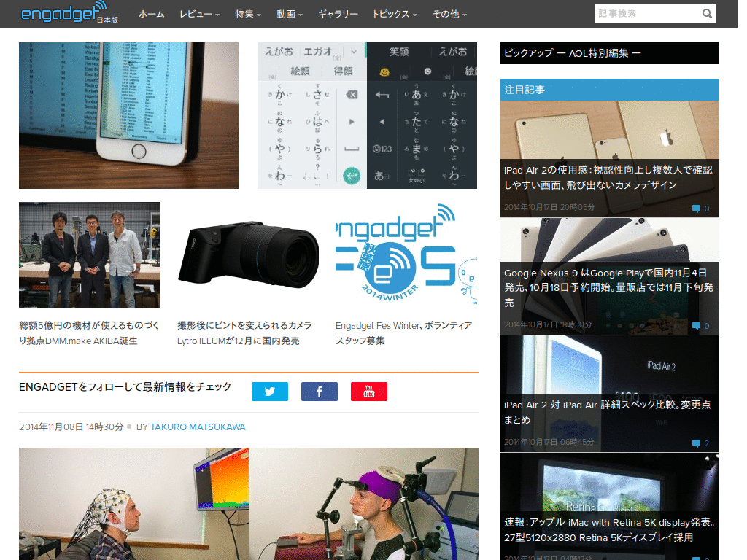Click the Facebook follow icon
The image size is (747, 560).
point(319,391)
